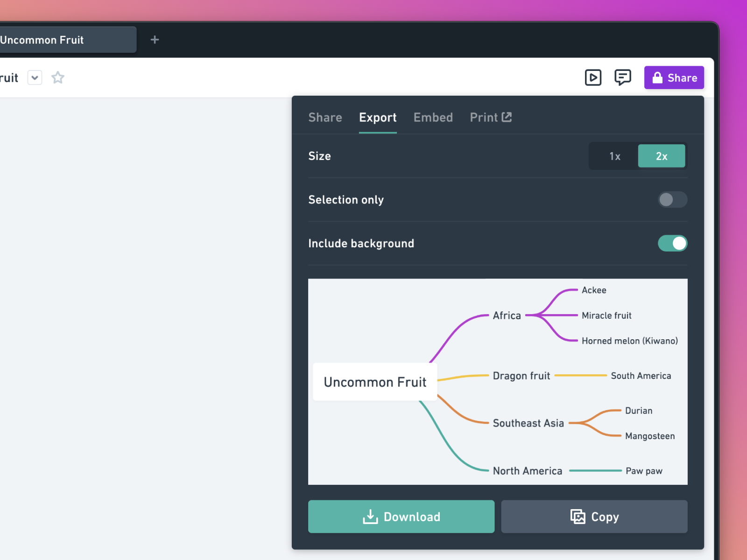Disable the Include background toggle
This screenshot has width=747, height=560.
(x=672, y=244)
